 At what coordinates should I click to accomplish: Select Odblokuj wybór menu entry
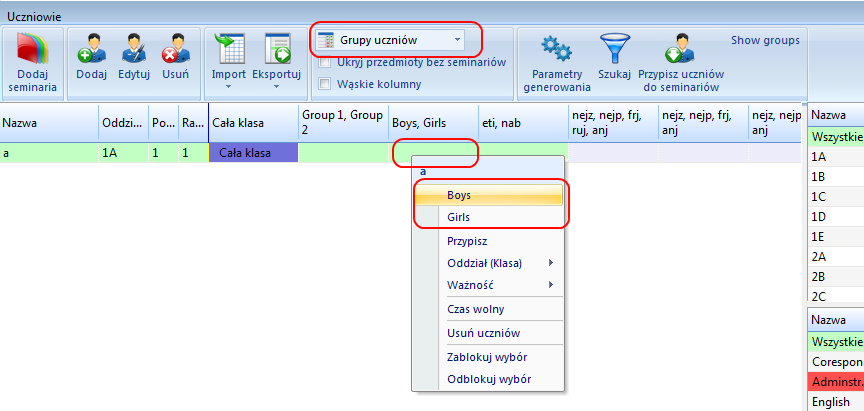click(x=489, y=379)
